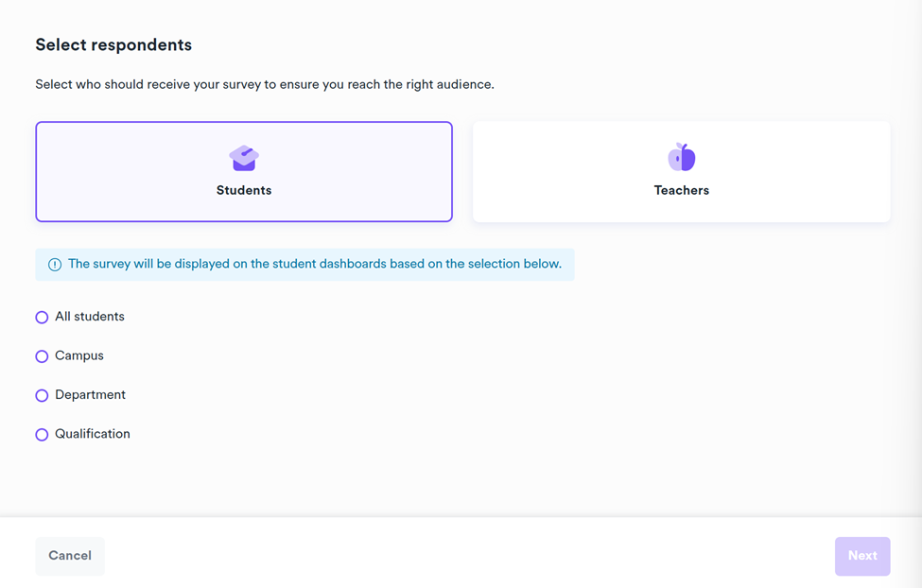922x588 pixels.
Task: Click the "Select who should receive" description text
Action: pyautogui.click(x=265, y=84)
